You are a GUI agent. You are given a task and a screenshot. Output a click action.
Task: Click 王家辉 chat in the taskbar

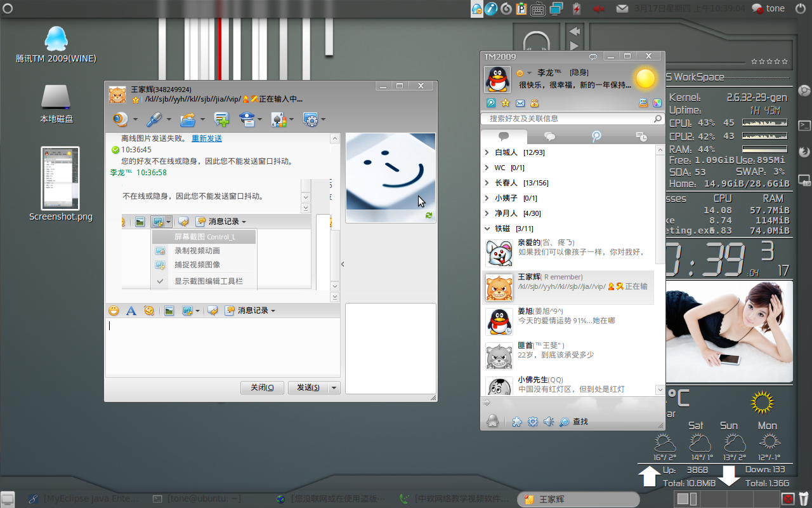pos(577,499)
